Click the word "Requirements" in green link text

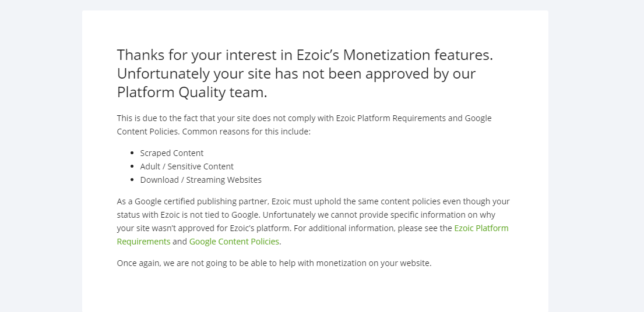(144, 242)
